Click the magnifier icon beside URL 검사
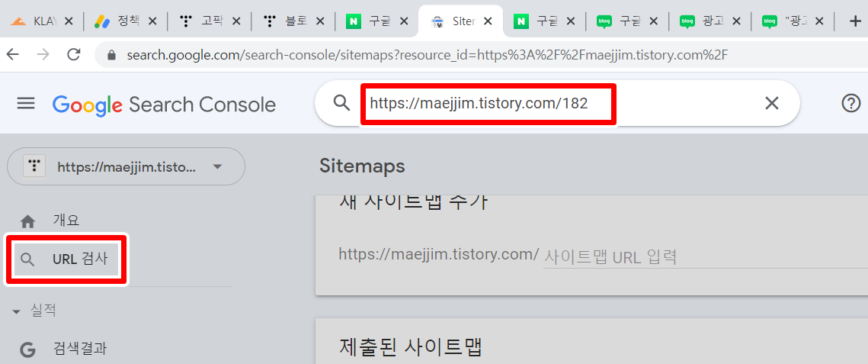The image size is (868, 364). [27, 259]
